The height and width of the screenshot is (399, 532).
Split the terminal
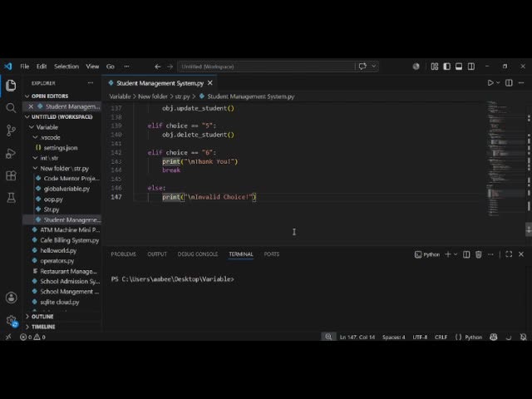coord(466,254)
